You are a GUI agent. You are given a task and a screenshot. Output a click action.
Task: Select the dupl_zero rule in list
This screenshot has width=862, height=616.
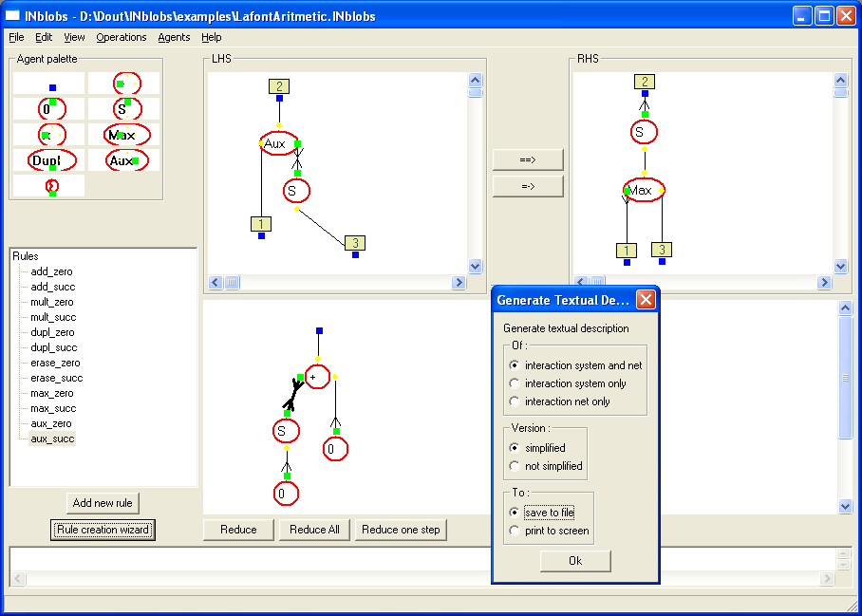coord(52,332)
